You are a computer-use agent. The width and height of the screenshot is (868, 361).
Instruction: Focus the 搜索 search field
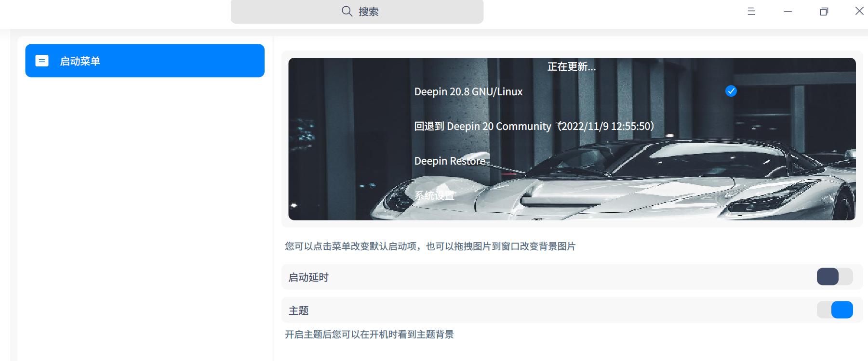click(357, 12)
